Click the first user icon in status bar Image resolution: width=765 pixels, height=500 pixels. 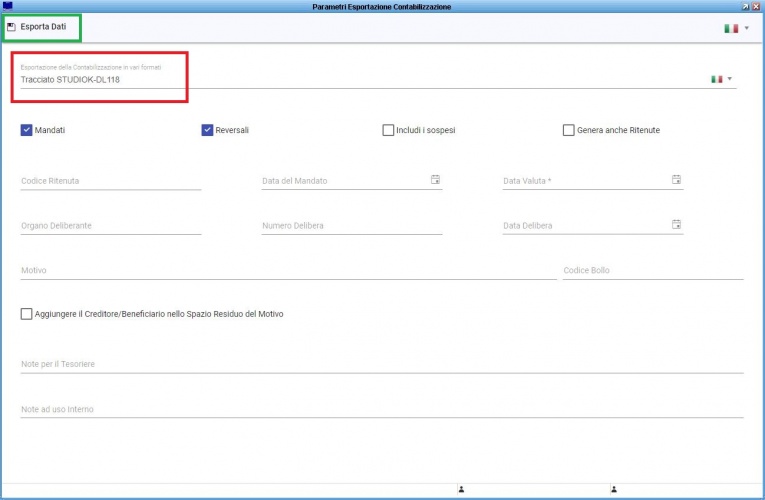point(461,489)
